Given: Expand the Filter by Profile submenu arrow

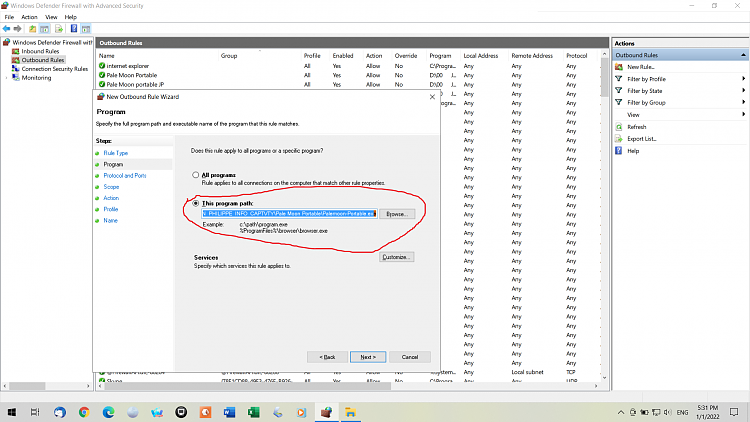Looking at the screenshot, I should click(744, 79).
